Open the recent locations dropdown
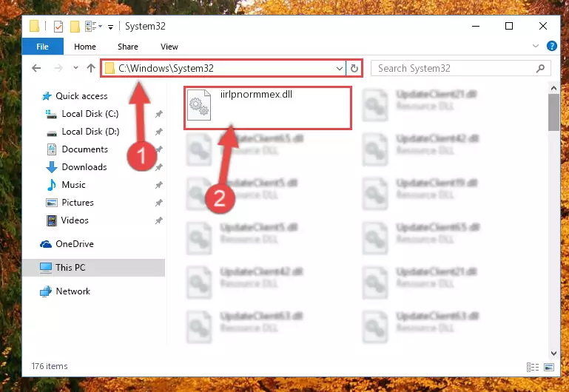Viewport: 569px width, 392px height. 75,68
